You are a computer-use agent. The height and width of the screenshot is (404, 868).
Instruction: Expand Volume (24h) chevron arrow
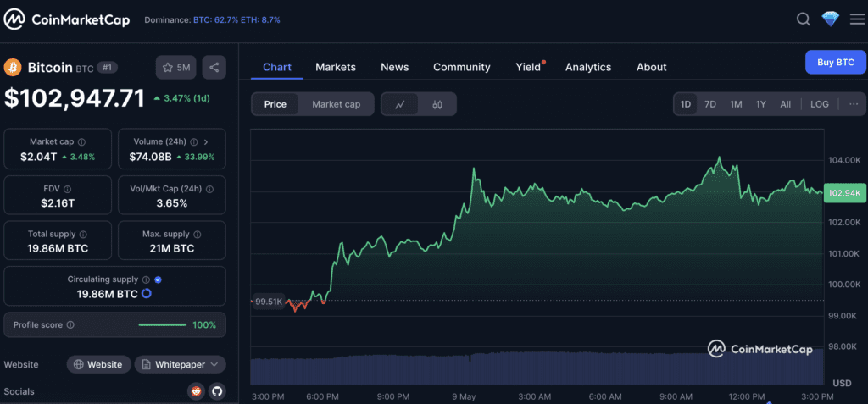coord(206,141)
